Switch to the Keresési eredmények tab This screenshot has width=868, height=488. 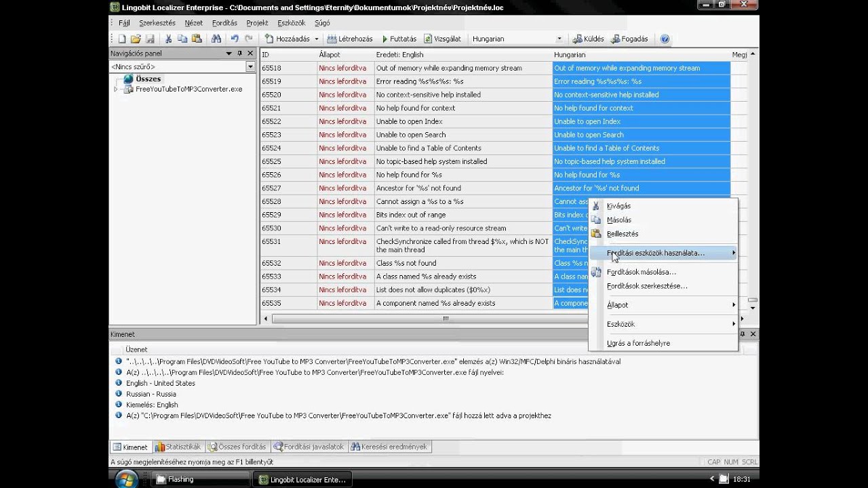(389, 447)
